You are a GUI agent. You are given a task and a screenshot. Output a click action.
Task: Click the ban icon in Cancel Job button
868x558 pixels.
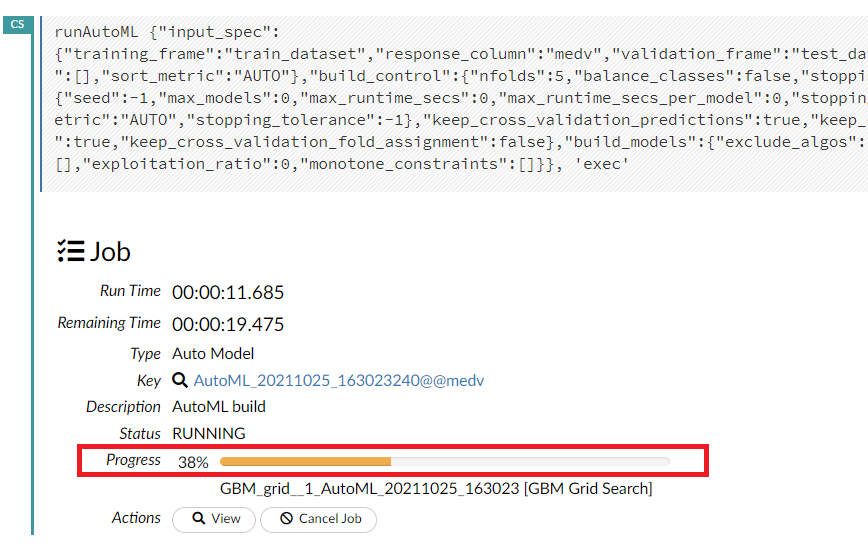pyautogui.click(x=286, y=519)
